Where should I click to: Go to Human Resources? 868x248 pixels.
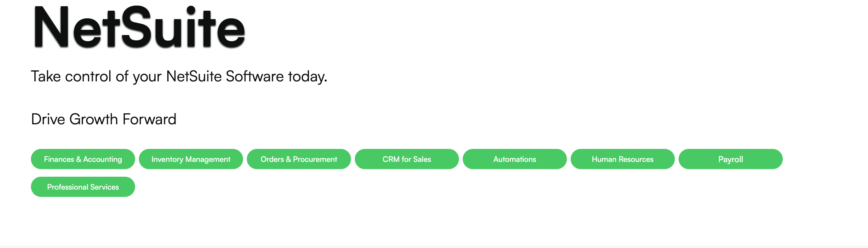622,159
